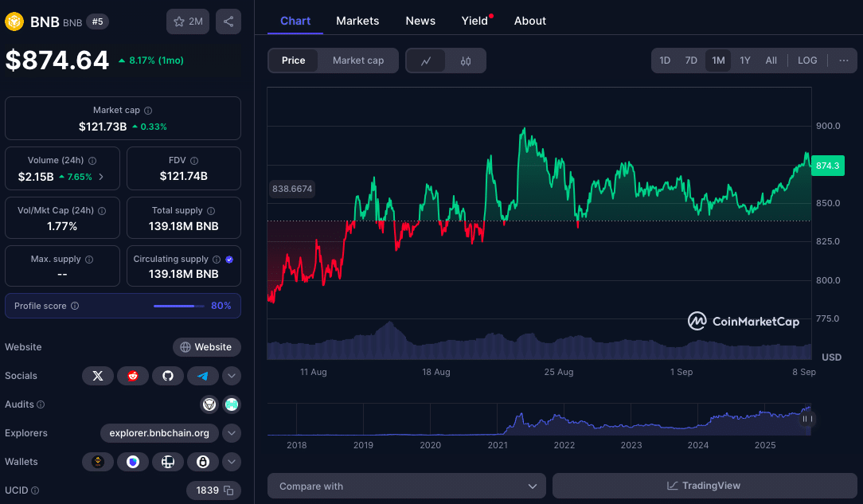This screenshot has height=504, width=863.
Task: Click the $121.73B market cap value
Action: (103, 127)
